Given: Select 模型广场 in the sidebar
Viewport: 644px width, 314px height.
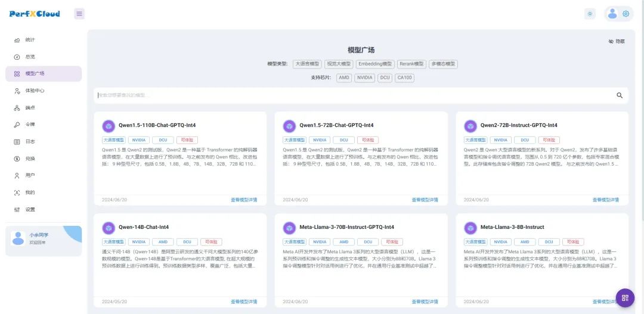Looking at the screenshot, I should click(44, 74).
